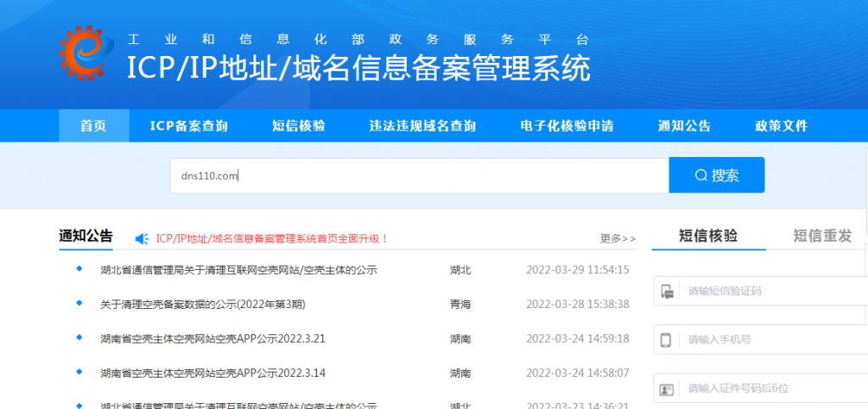
Task: Click blue diamond bullet beside 青海 notice
Action: pyautogui.click(x=80, y=303)
